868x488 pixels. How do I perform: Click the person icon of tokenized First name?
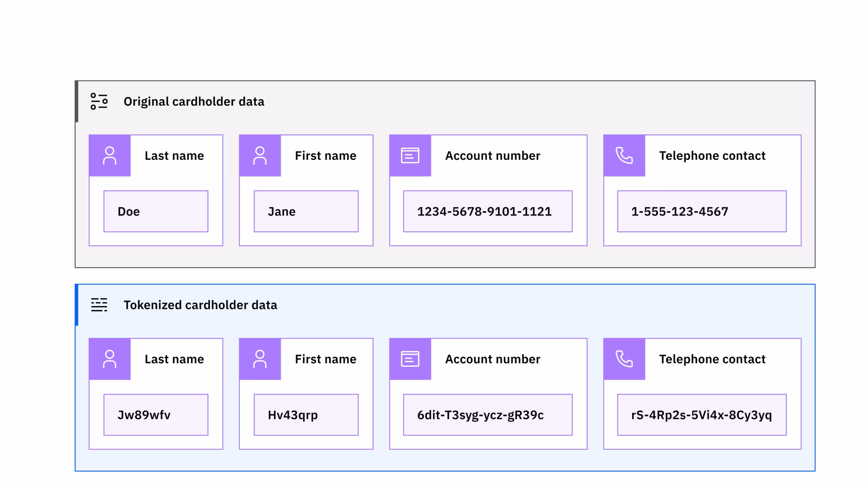click(260, 359)
